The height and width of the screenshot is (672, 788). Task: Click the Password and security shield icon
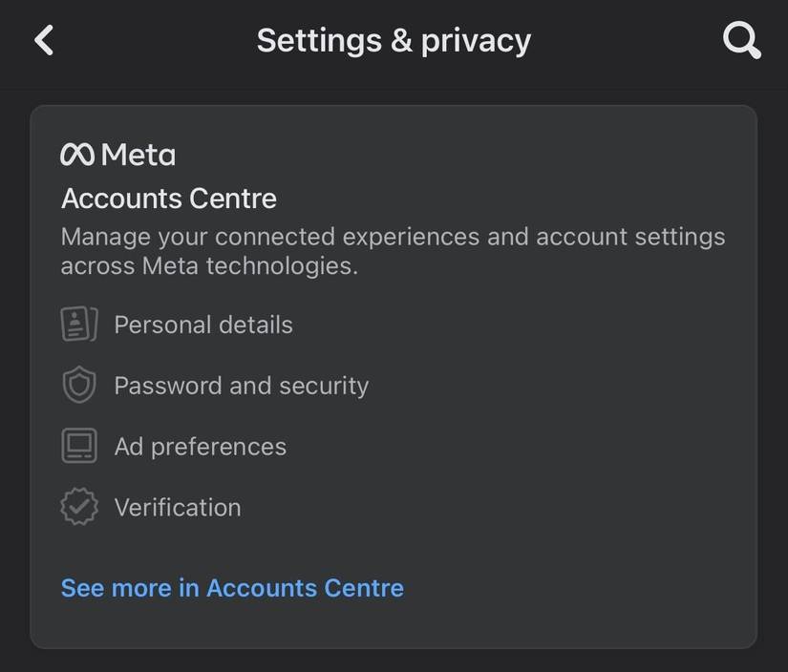coord(78,385)
